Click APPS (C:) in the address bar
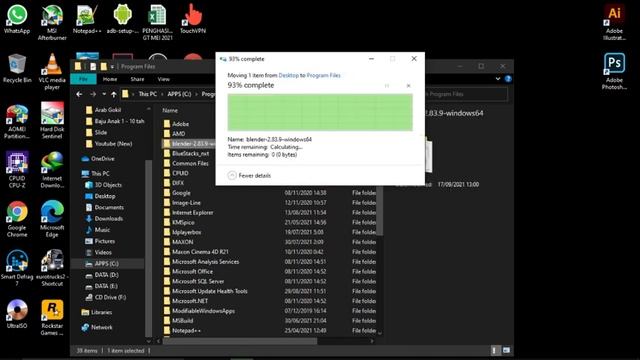Image resolution: width=640 pixels, height=360 pixels. point(179,94)
